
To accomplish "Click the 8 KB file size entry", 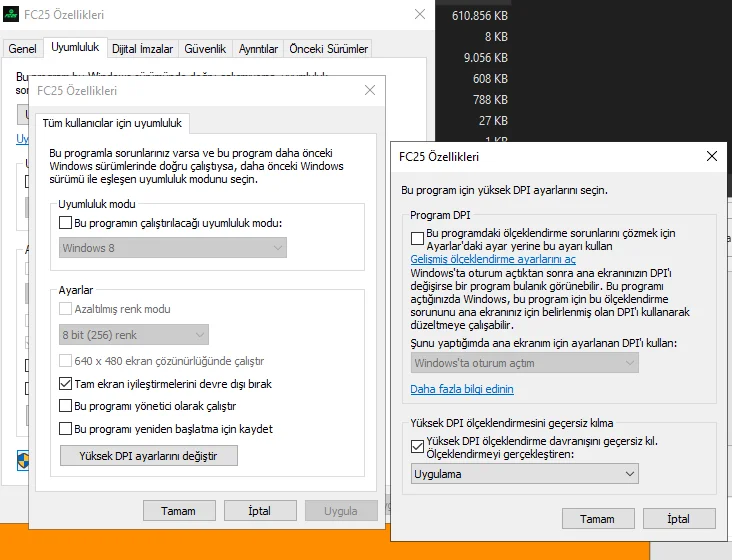I will (496, 37).
